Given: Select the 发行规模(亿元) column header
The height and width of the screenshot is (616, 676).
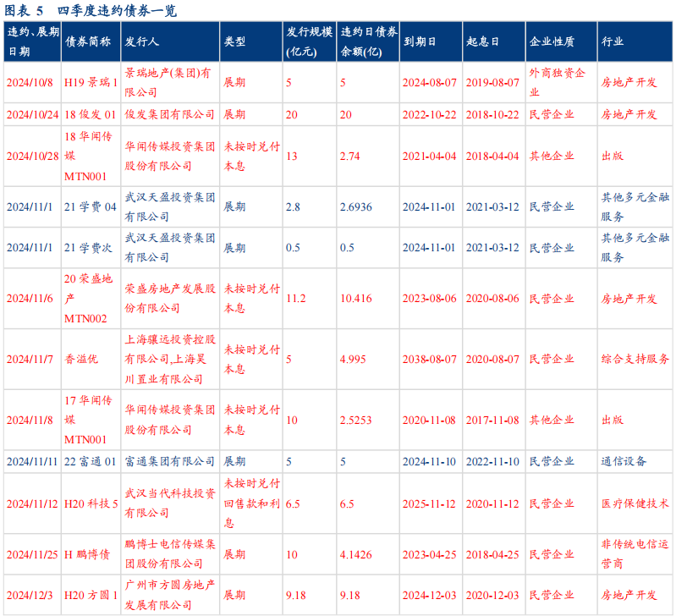Looking at the screenshot, I should [309, 41].
